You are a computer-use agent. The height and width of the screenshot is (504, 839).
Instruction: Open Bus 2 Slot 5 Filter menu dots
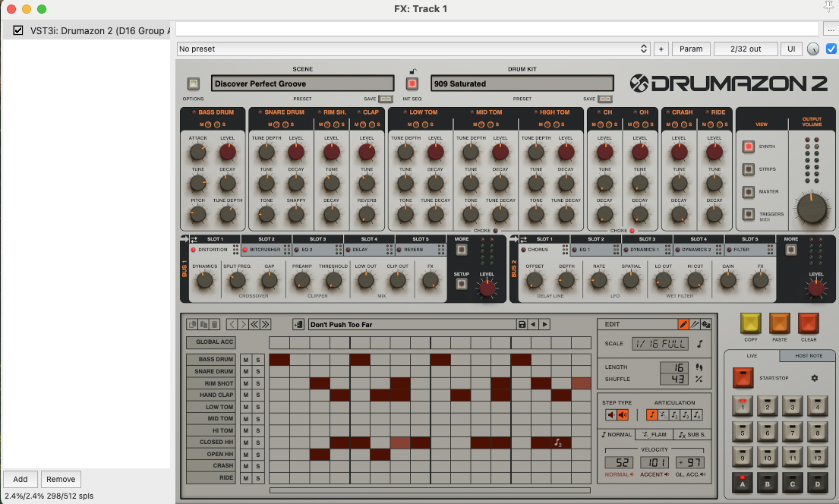770,249
